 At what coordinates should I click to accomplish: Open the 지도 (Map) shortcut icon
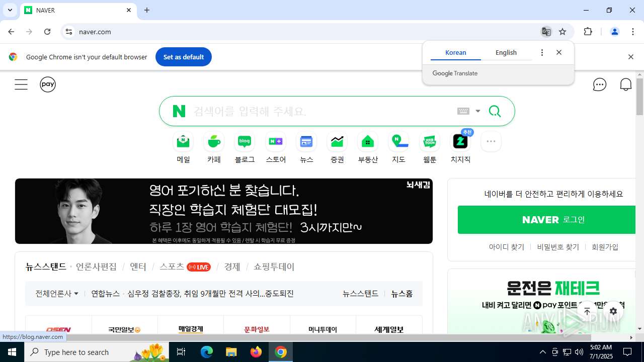[x=398, y=142]
